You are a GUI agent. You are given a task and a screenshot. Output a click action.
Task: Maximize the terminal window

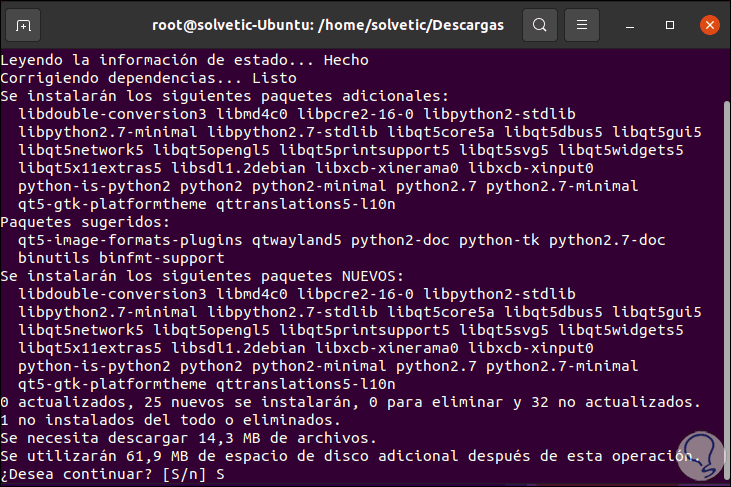click(x=668, y=24)
